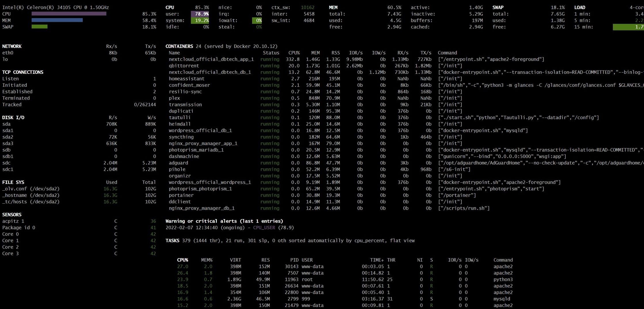Screen dimensions: 644x309
Task: Click the TCP CONNECTIONS section header
Action: click(x=23, y=72)
